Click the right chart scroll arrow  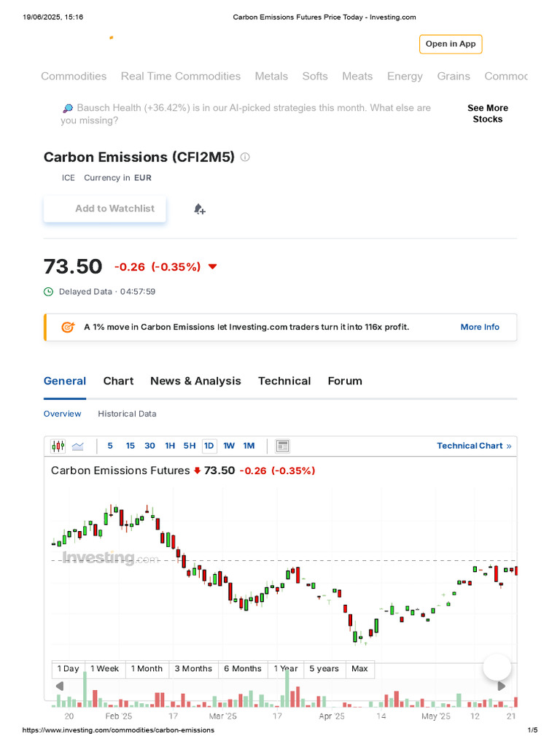coord(502,686)
